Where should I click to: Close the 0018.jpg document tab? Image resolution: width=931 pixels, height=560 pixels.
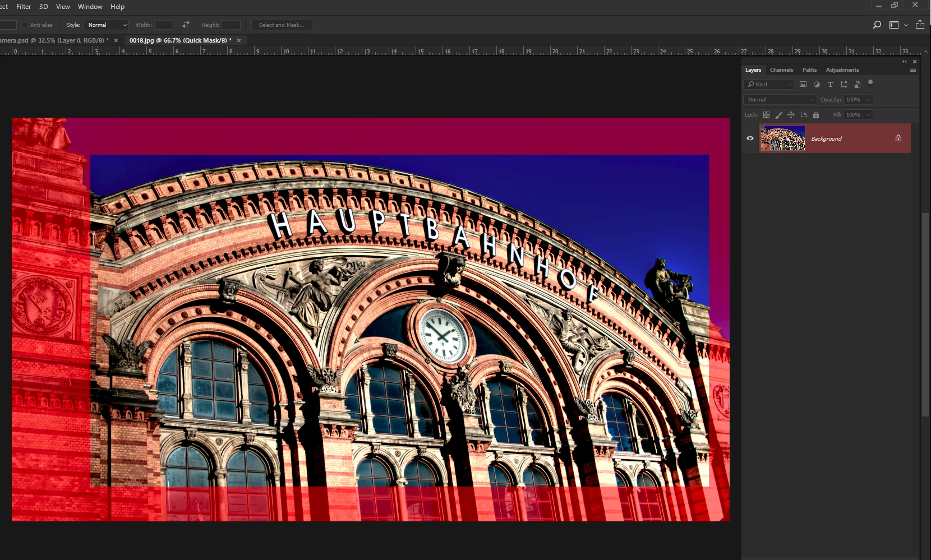click(239, 40)
